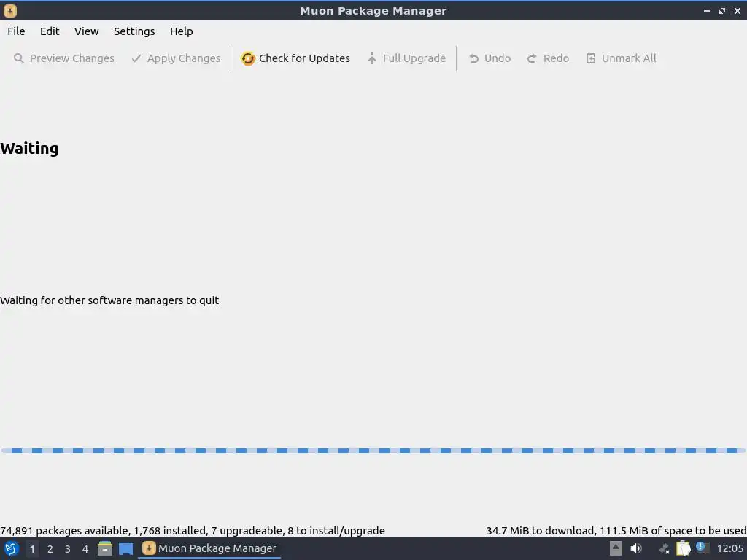Switch to virtual desktop 3
747x560 pixels.
click(68, 548)
